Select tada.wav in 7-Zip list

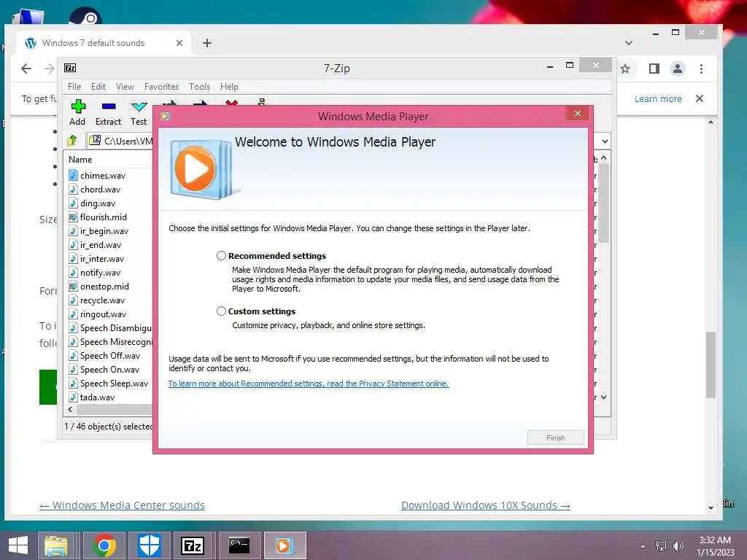click(x=97, y=397)
